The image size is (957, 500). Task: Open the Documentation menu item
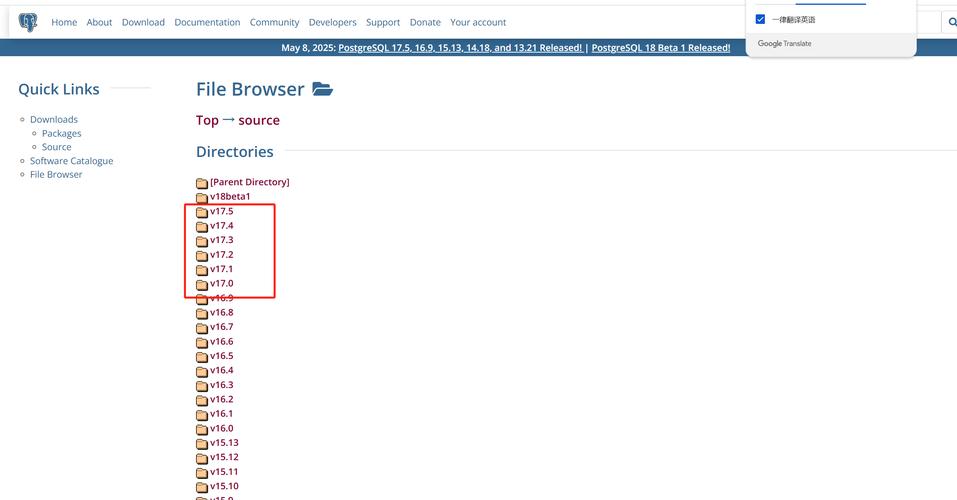pyautogui.click(x=207, y=22)
